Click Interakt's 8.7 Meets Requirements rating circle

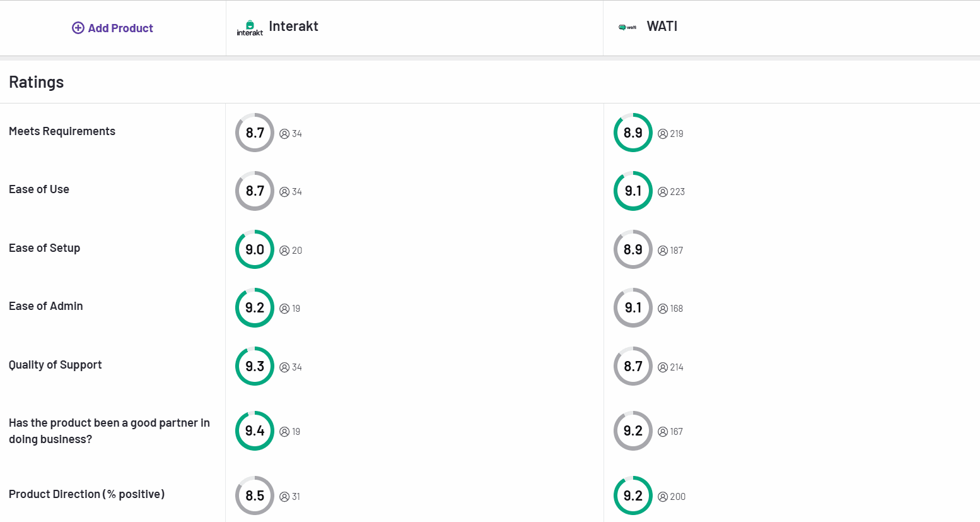[255, 133]
